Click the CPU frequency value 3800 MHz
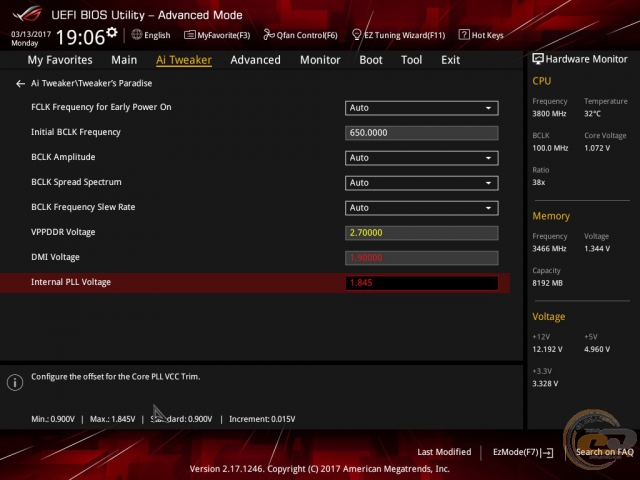The width and height of the screenshot is (640, 480). click(x=549, y=114)
